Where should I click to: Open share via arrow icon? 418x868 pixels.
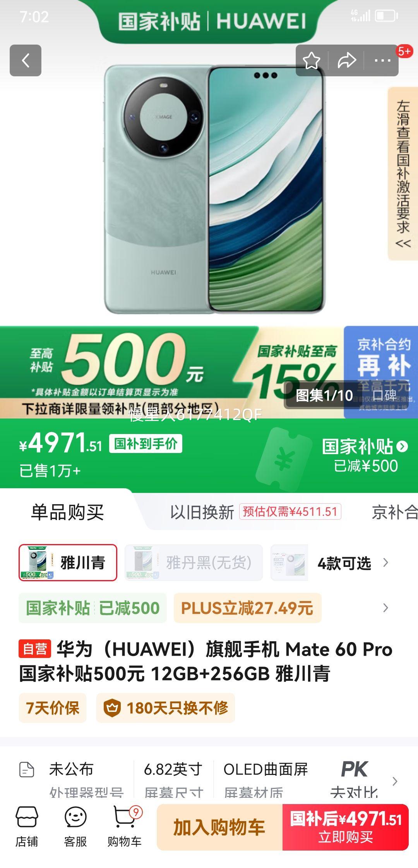[346, 60]
